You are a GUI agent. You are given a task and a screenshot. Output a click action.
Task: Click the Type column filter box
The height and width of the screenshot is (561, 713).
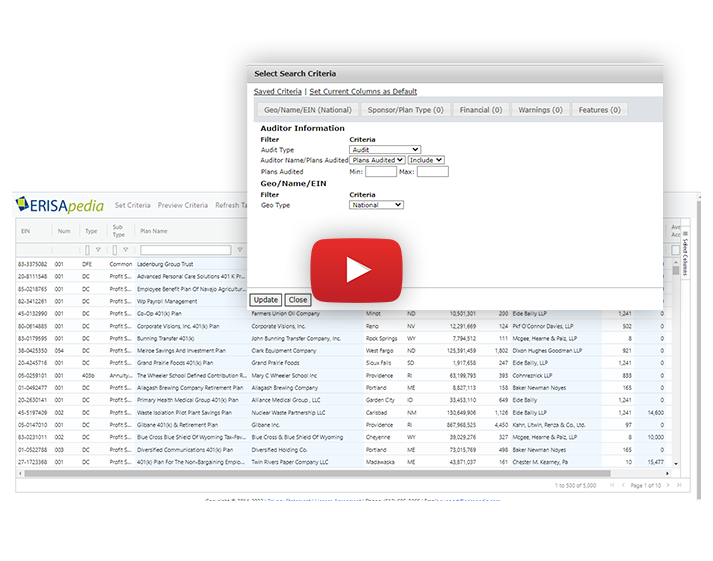(x=87, y=250)
